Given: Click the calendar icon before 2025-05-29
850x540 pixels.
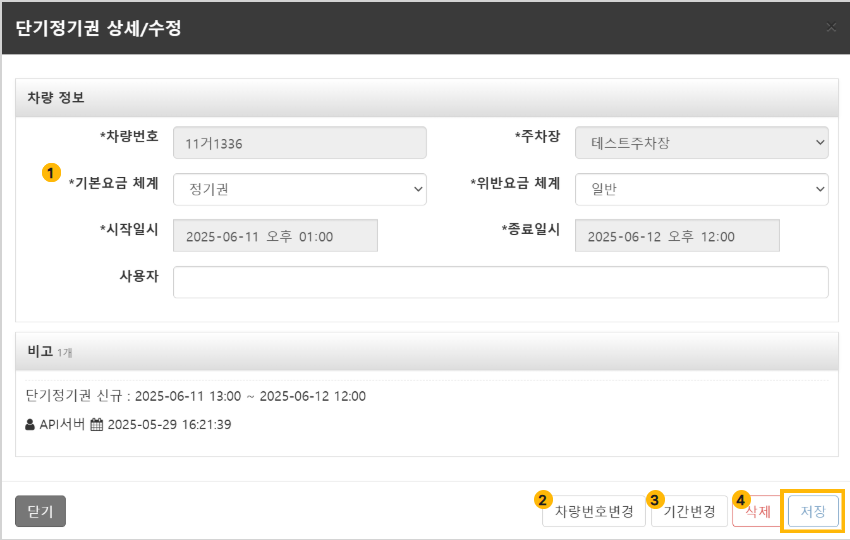Looking at the screenshot, I should click(x=96, y=425).
